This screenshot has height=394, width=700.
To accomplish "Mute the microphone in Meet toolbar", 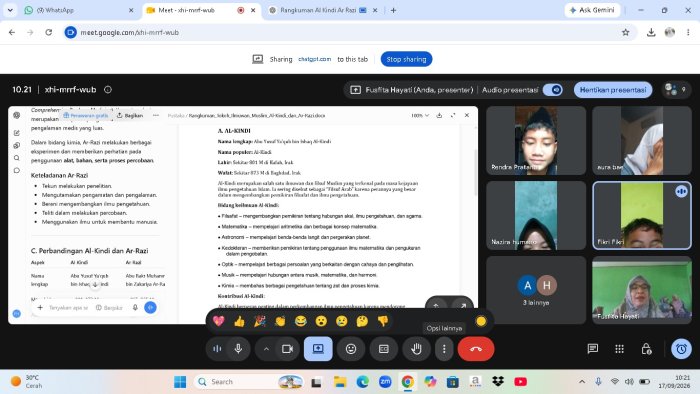I will [x=238, y=349].
